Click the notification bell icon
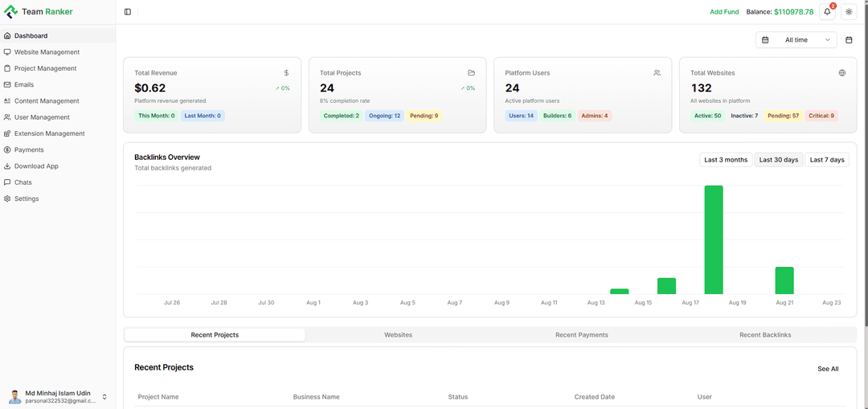Screen dimensions: 868x409 click(x=827, y=12)
